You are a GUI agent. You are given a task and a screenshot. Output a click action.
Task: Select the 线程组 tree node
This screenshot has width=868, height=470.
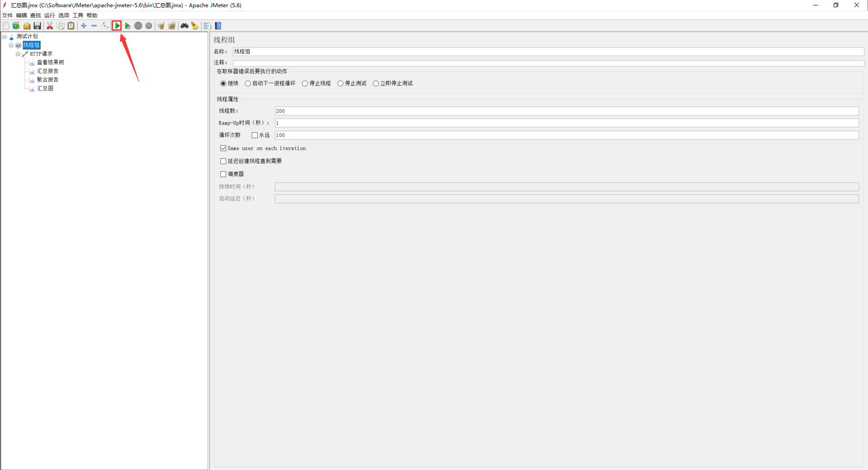click(32, 45)
